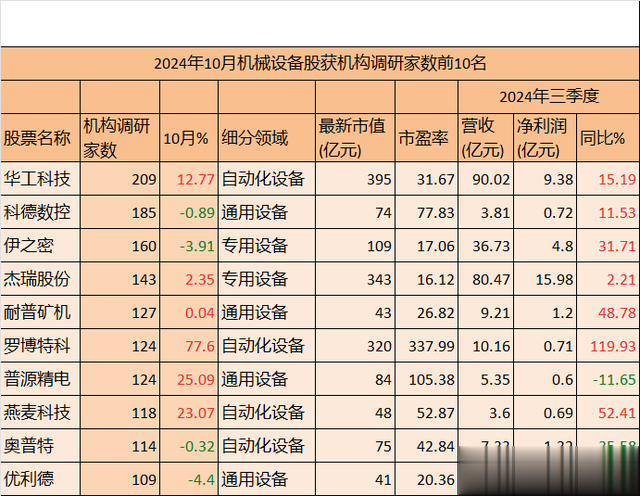Screen dimensions: 640x496
Task: Select the 109 research count for 优利德
Action: click(x=120, y=479)
